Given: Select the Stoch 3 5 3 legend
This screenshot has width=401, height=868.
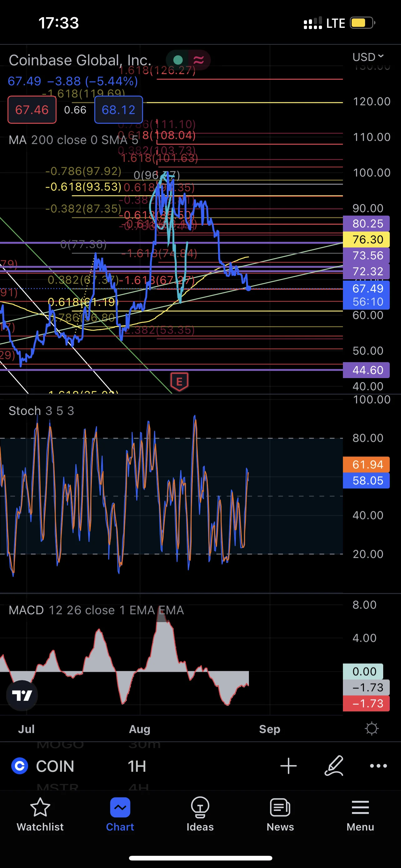Looking at the screenshot, I should (41, 411).
